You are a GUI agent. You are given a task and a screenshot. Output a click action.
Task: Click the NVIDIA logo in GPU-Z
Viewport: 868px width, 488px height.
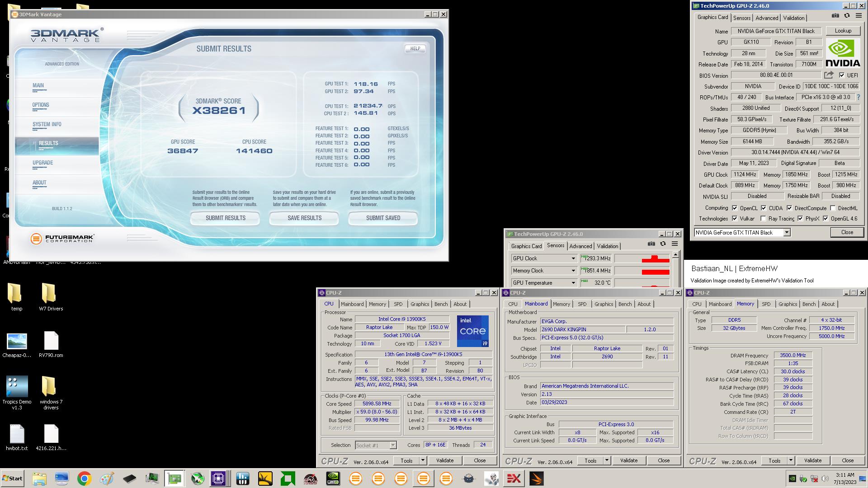pyautogui.click(x=843, y=52)
